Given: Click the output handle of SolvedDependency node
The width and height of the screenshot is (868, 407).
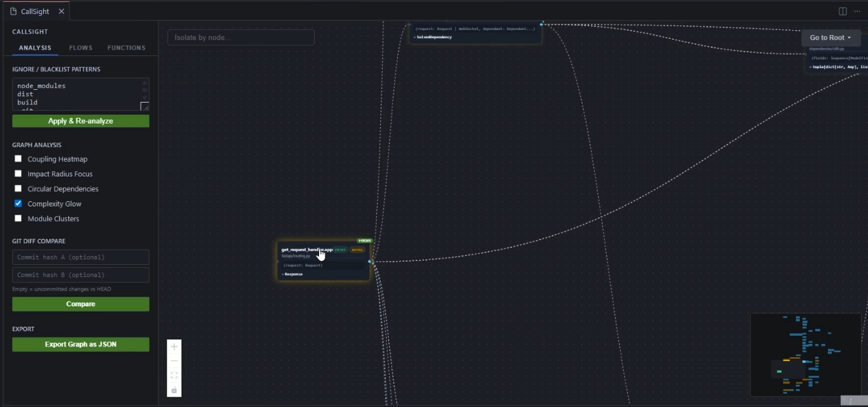Looking at the screenshot, I should [541, 24].
